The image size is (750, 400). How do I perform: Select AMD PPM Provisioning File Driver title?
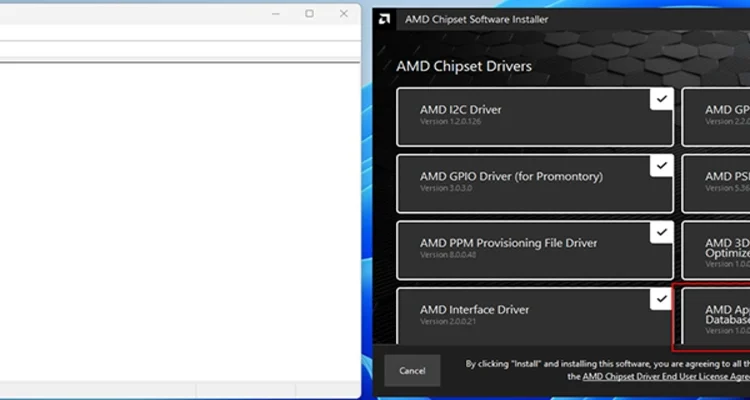point(508,243)
